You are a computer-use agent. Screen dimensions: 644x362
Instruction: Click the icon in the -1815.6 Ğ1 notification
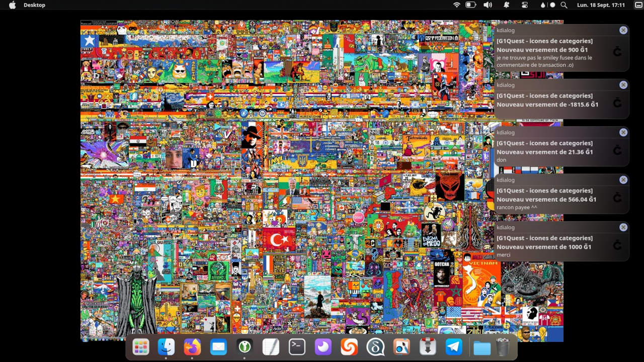point(617,103)
